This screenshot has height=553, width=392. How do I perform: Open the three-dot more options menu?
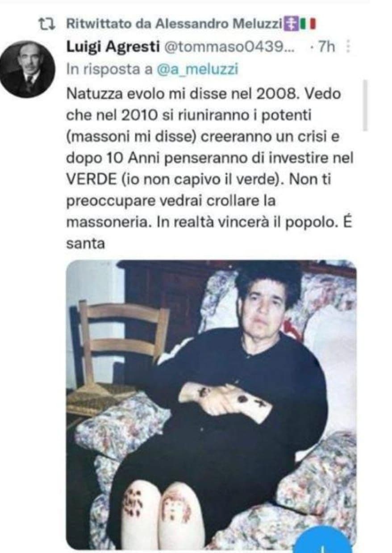[x=349, y=47]
